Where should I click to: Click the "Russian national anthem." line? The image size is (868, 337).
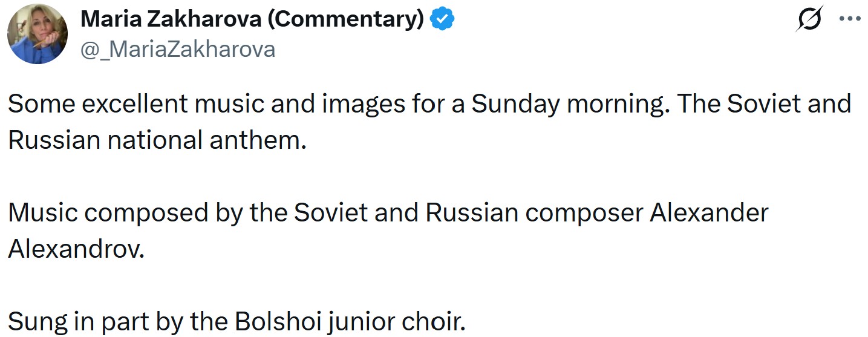click(x=153, y=140)
